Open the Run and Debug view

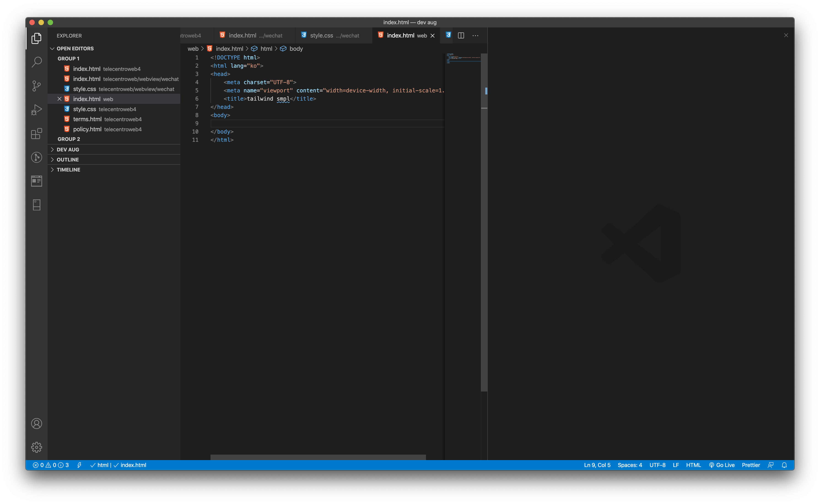pyautogui.click(x=36, y=109)
